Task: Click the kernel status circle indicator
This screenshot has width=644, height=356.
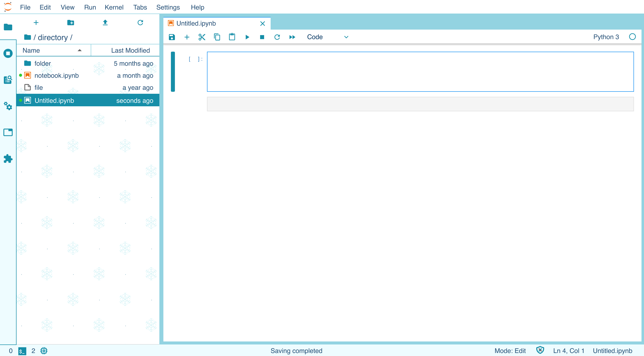Action: pos(632,37)
